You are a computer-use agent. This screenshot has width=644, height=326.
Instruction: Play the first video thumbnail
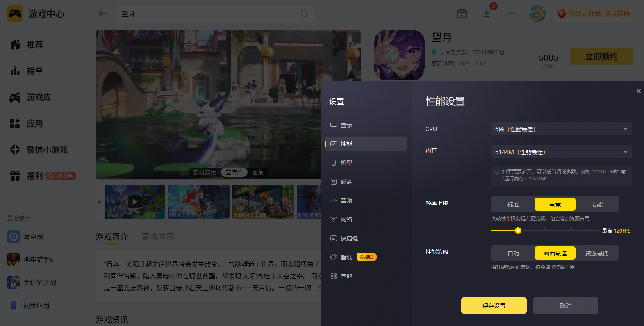pos(135,201)
